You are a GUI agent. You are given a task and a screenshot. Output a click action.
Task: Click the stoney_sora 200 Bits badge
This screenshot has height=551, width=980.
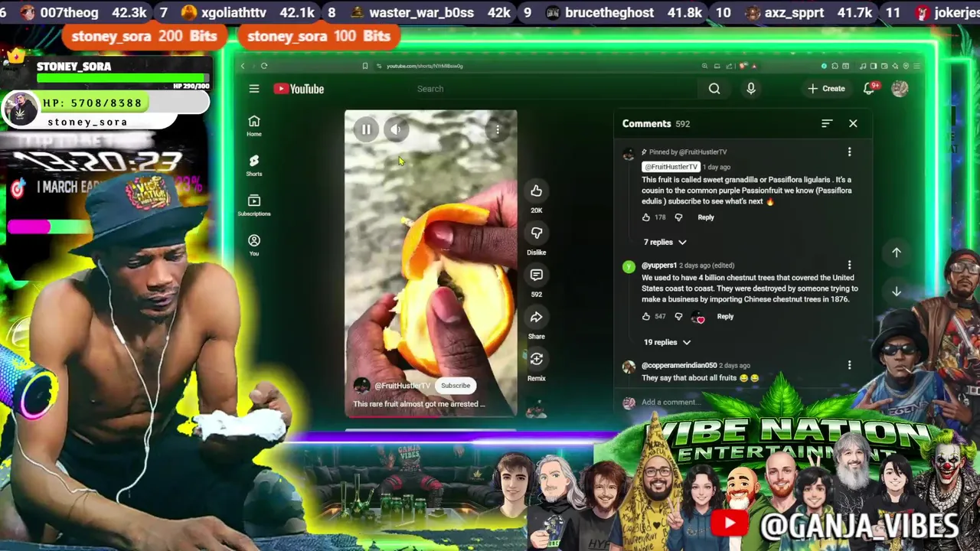point(143,36)
